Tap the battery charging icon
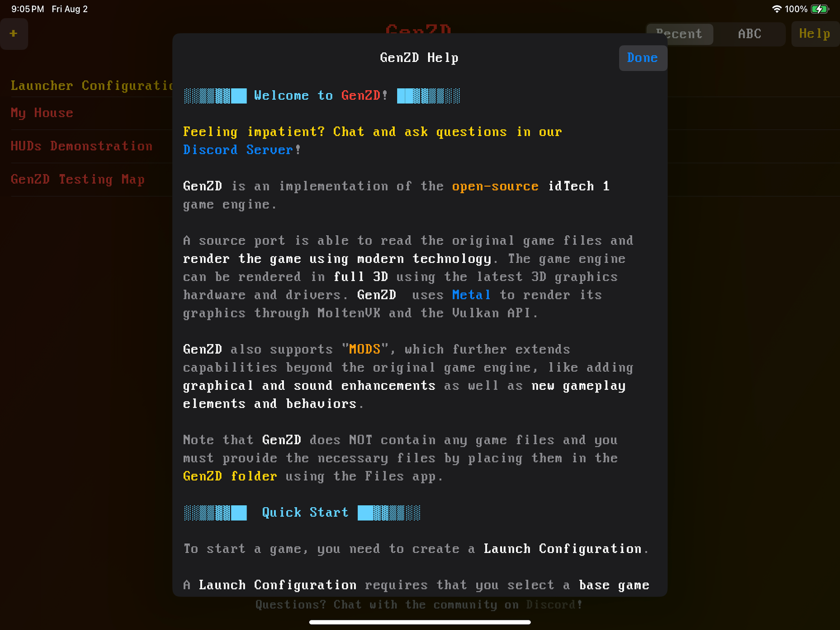This screenshot has width=840, height=630. [x=820, y=9]
